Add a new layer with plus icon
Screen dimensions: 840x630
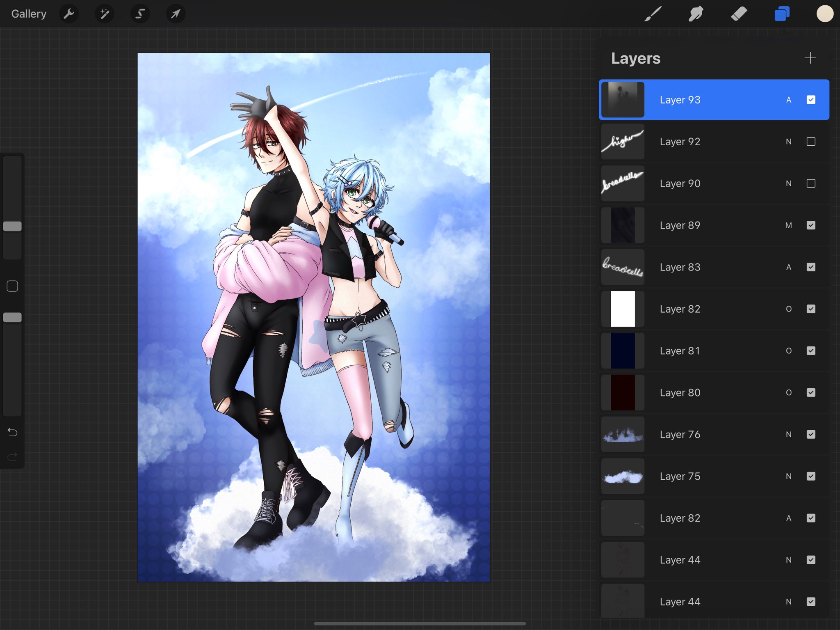(810, 58)
